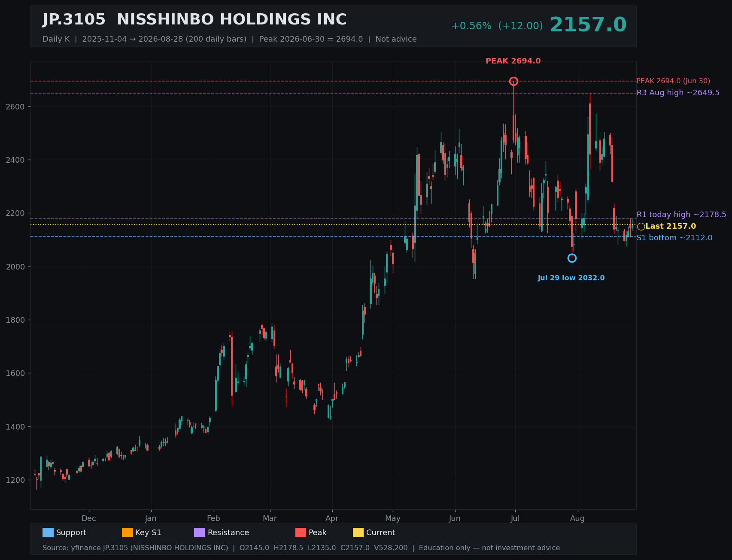This screenshot has width=732, height=560.
Task: Select the "S1 bottom ~2112.0" label
Action: 674,238
